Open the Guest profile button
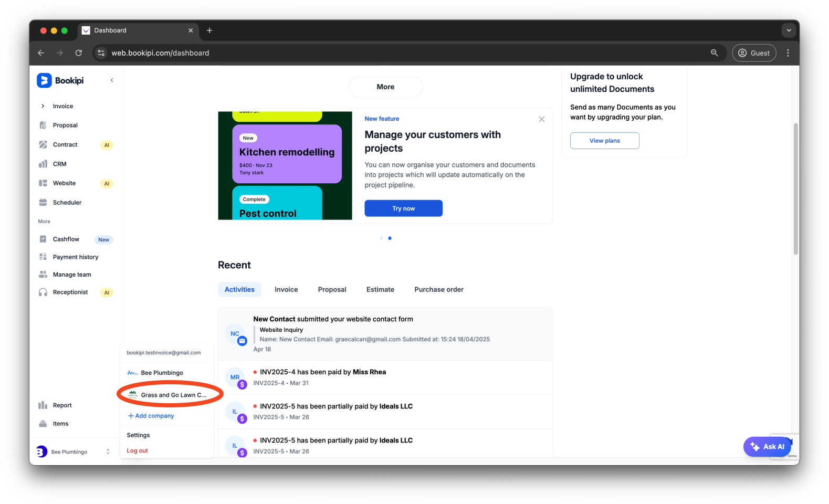The image size is (829, 504). (754, 53)
